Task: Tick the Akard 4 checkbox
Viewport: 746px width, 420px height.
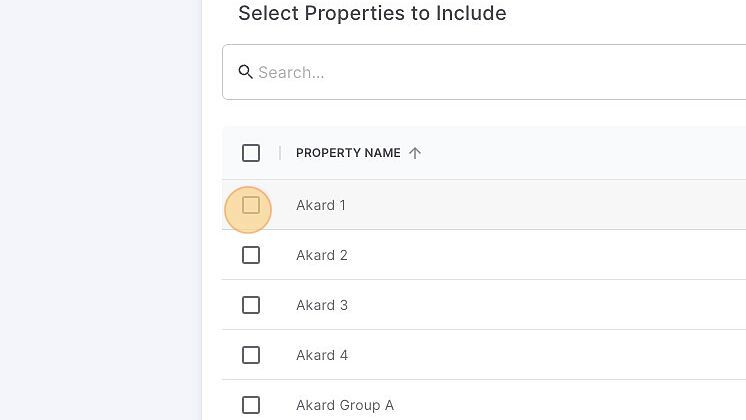Action: [251, 355]
